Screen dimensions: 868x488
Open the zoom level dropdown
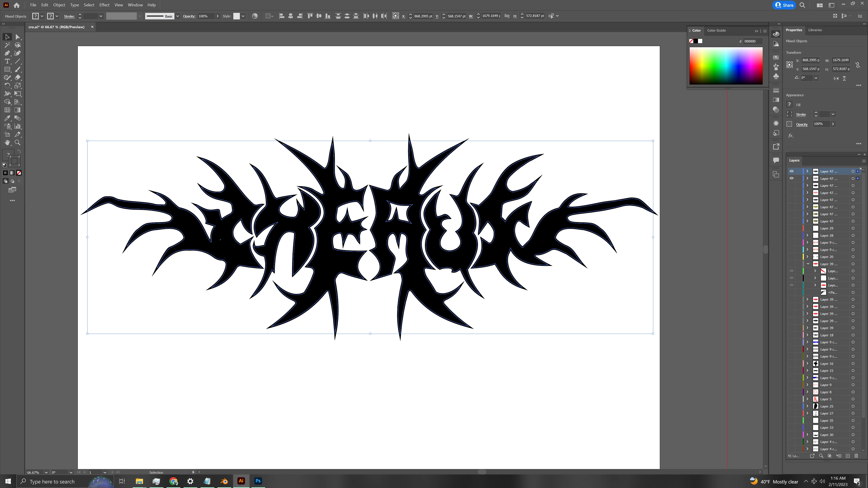tap(46, 472)
